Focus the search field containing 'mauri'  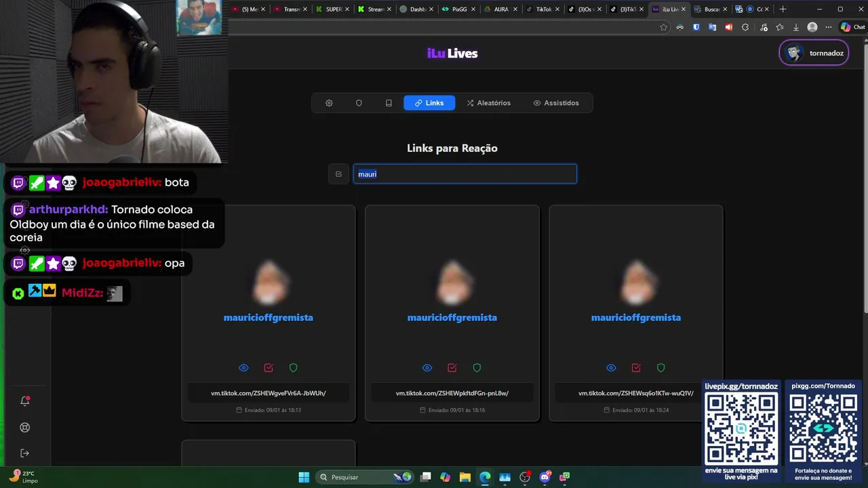pos(465,174)
